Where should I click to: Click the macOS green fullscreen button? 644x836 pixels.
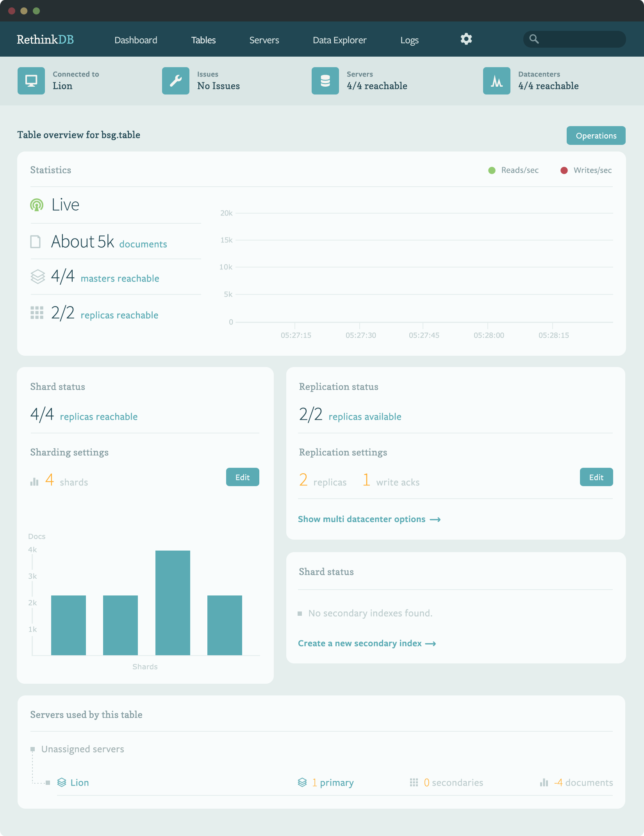(36, 11)
